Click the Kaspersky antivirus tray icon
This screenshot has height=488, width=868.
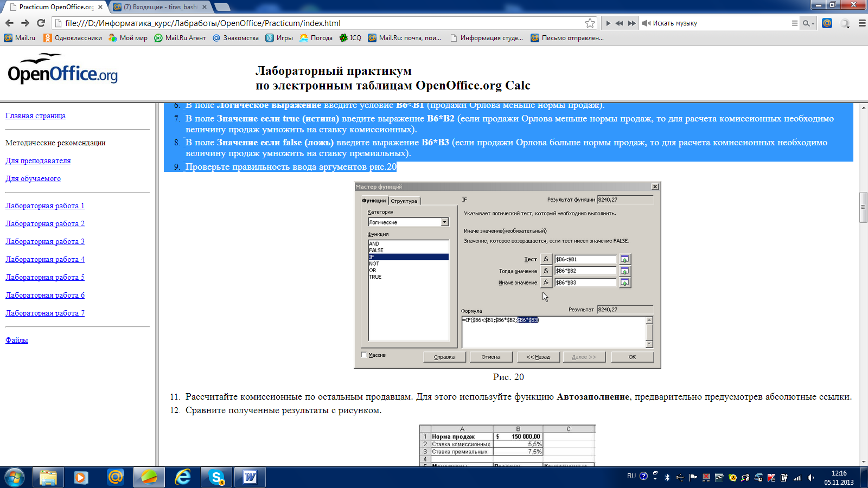tap(771, 478)
